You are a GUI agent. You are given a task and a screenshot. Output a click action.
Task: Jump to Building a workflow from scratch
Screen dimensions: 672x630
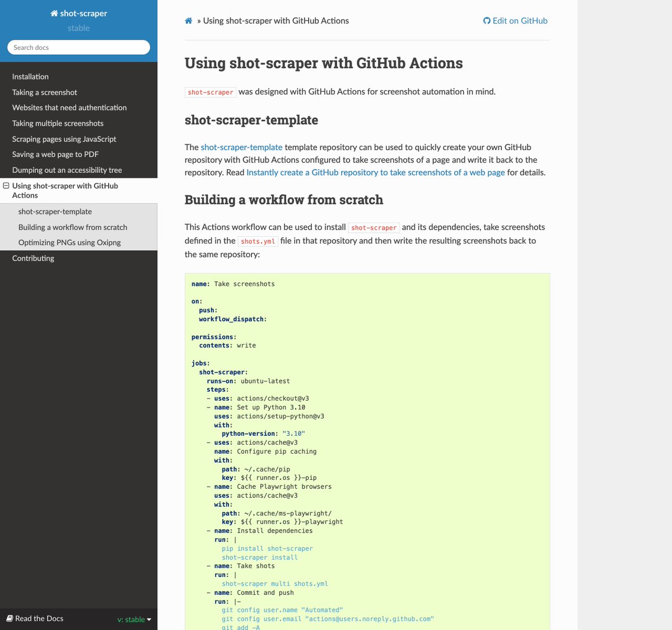73,227
